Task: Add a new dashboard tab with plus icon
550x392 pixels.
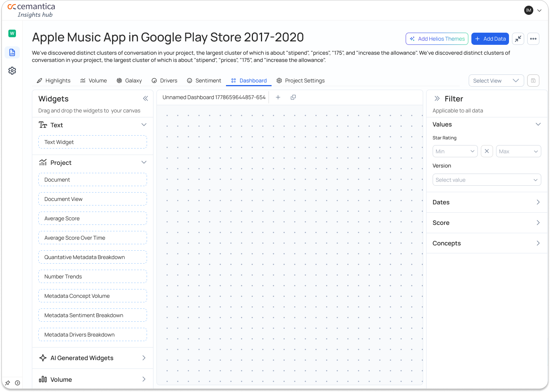Action: [278, 97]
